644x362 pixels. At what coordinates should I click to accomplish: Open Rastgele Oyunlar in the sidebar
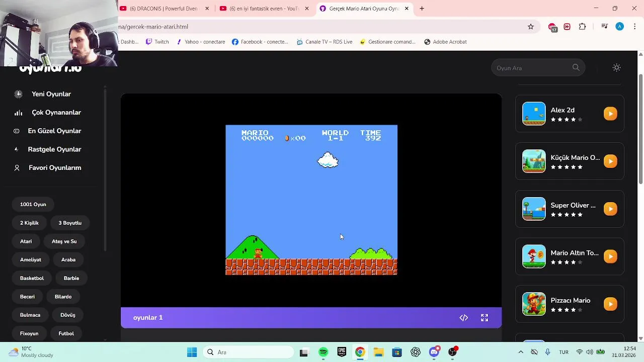click(x=54, y=149)
